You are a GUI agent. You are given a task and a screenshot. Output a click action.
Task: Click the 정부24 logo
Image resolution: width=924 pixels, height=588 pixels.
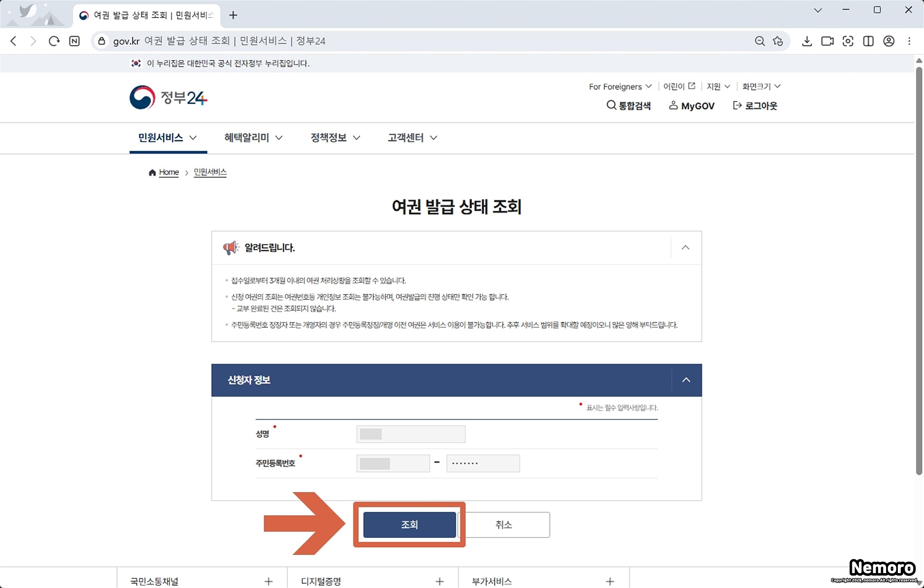coord(168,97)
